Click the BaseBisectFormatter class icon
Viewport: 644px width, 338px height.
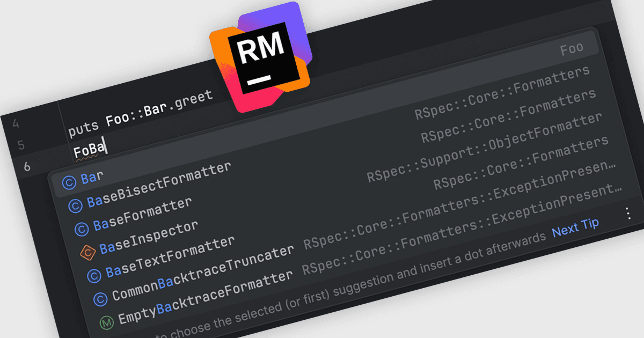click(75, 205)
